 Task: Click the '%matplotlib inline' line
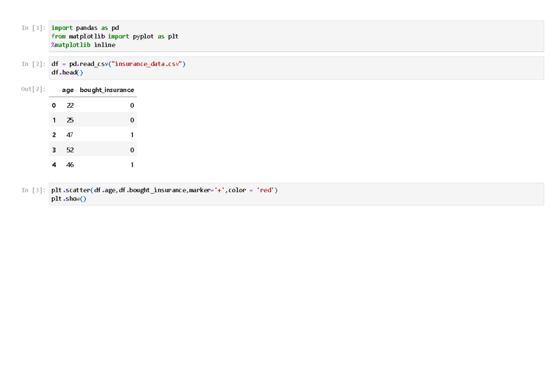click(x=83, y=45)
